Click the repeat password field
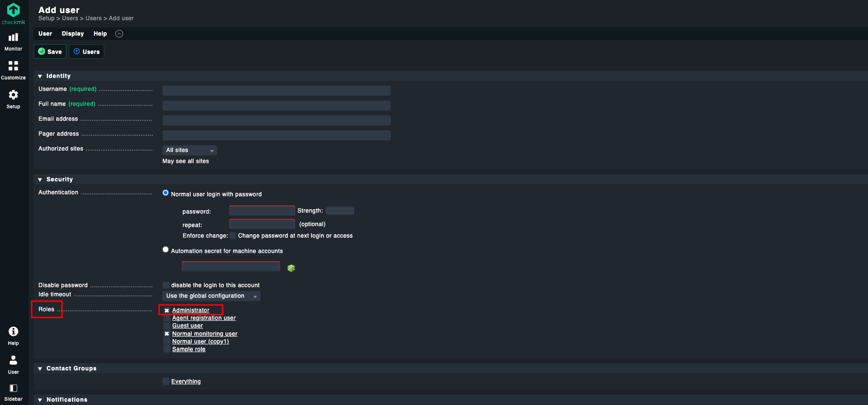868x405 pixels. coord(262,224)
